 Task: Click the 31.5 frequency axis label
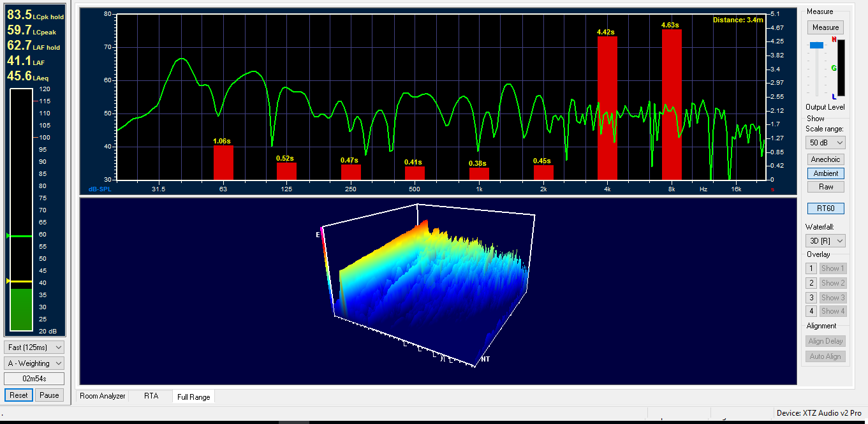click(x=158, y=189)
